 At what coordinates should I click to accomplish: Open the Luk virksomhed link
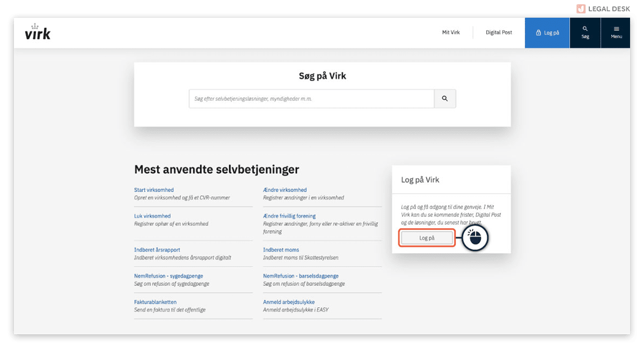152,216
